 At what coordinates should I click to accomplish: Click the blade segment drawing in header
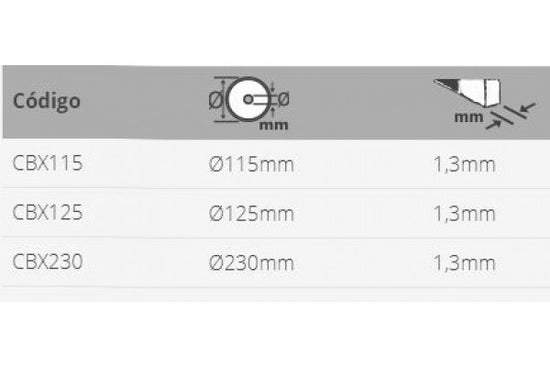468,92
